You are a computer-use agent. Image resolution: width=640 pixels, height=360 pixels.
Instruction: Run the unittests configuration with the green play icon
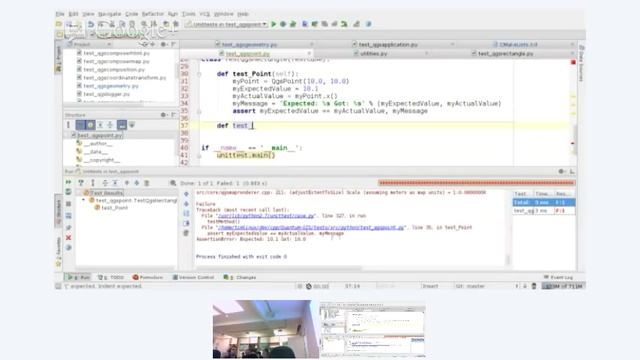pos(274,24)
